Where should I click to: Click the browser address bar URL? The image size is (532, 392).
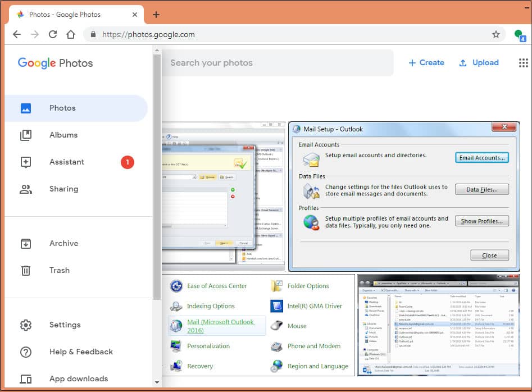148,34
